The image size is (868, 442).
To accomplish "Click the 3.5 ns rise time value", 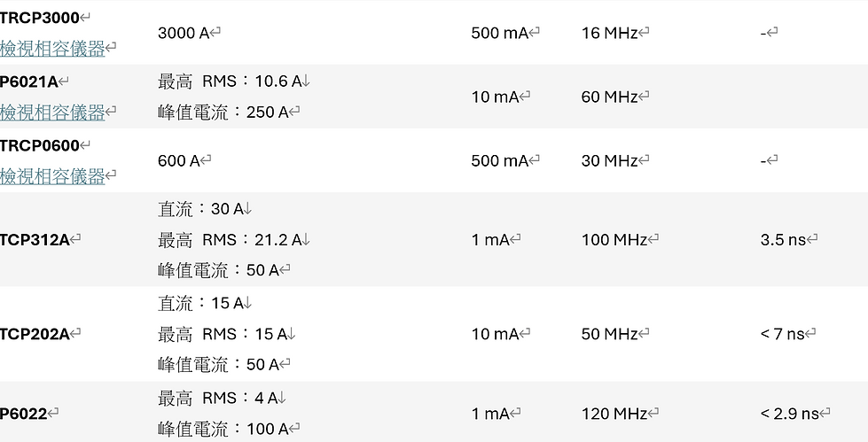I will (783, 239).
